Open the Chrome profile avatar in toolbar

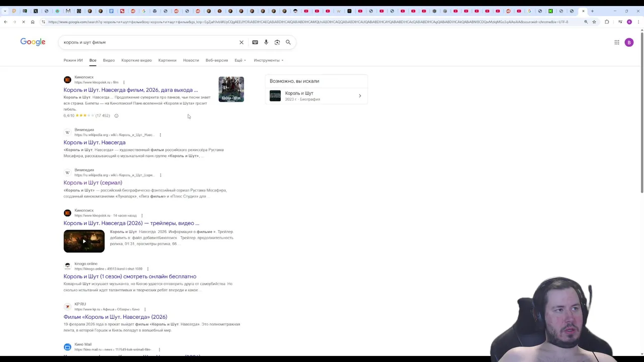629,22
